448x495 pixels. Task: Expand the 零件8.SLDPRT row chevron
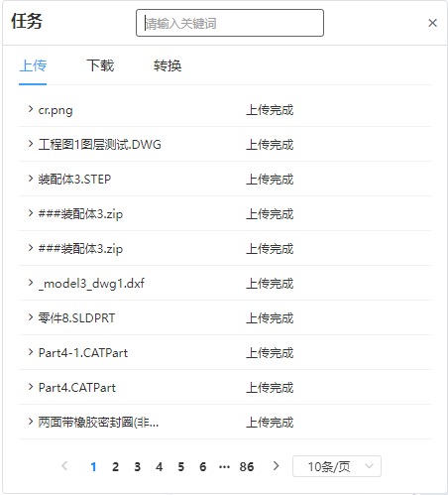31,317
